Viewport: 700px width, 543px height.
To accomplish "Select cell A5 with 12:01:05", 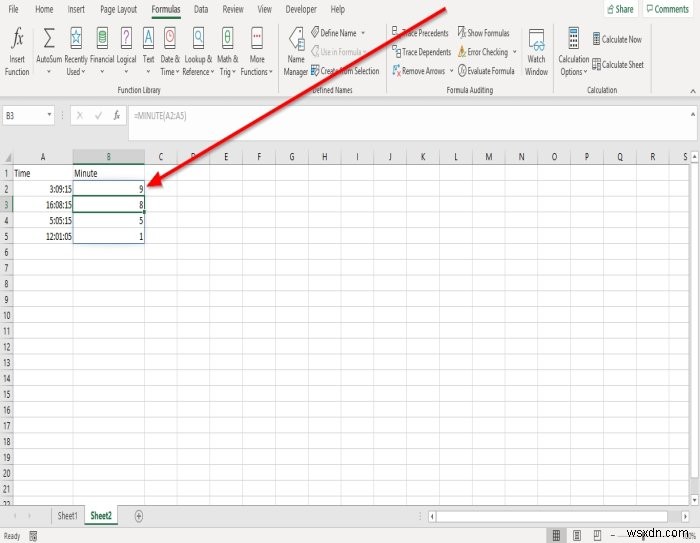I will tap(43, 236).
